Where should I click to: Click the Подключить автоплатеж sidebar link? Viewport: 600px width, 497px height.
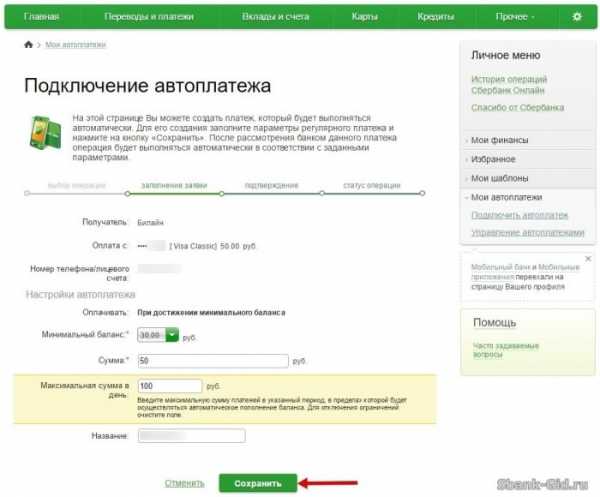(x=513, y=215)
